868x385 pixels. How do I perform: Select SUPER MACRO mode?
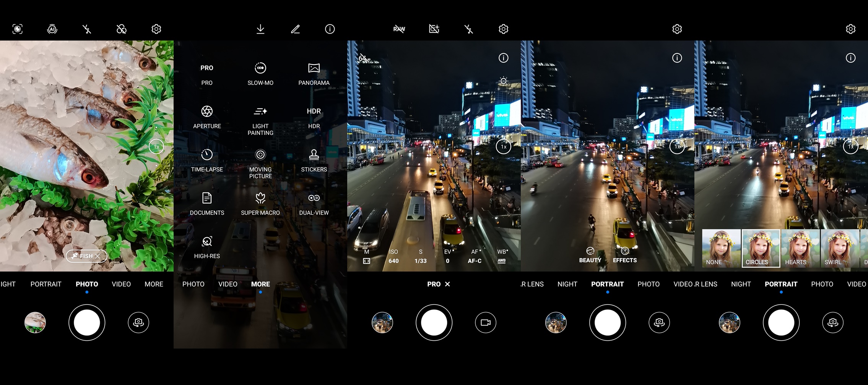[x=260, y=204]
